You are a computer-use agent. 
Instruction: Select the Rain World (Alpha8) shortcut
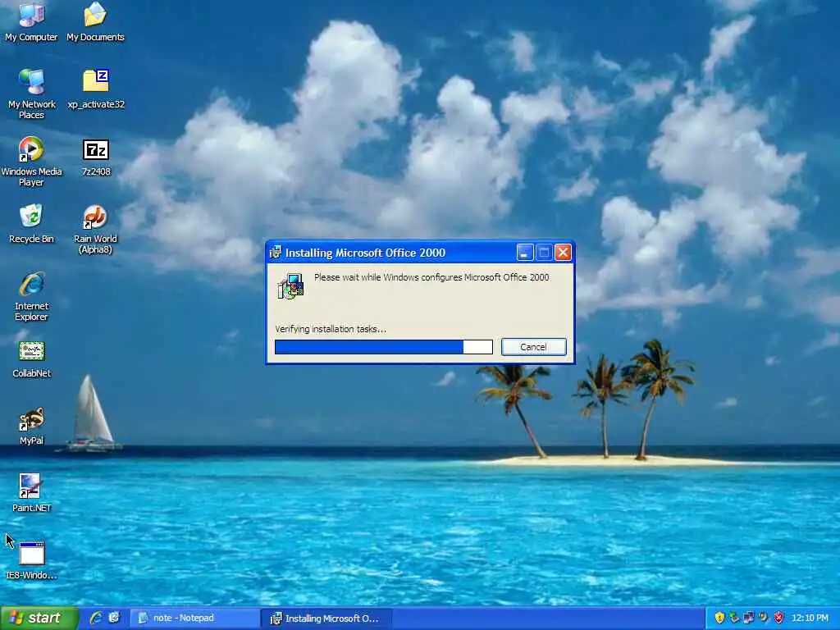pos(95,229)
